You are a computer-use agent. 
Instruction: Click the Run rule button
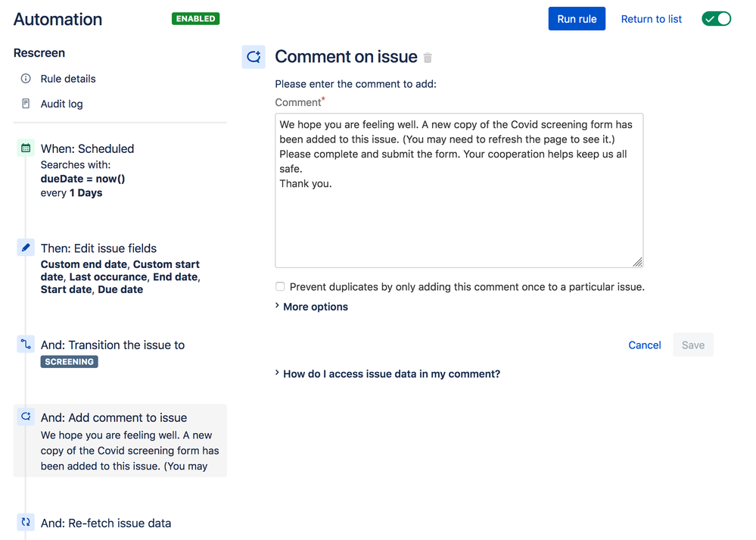[x=577, y=19]
